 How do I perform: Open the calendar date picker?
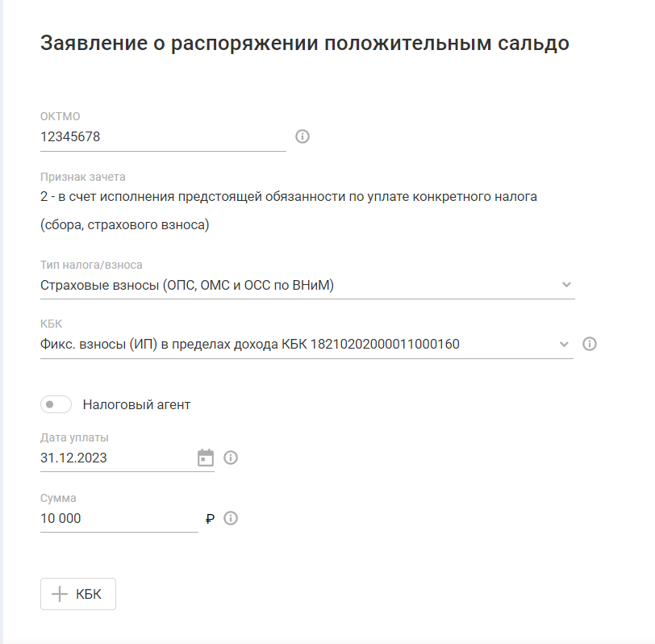[206, 458]
